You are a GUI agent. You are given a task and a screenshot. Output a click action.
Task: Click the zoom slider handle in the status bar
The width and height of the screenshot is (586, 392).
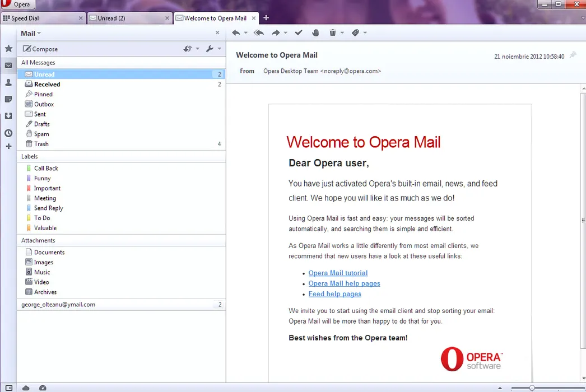click(x=532, y=388)
